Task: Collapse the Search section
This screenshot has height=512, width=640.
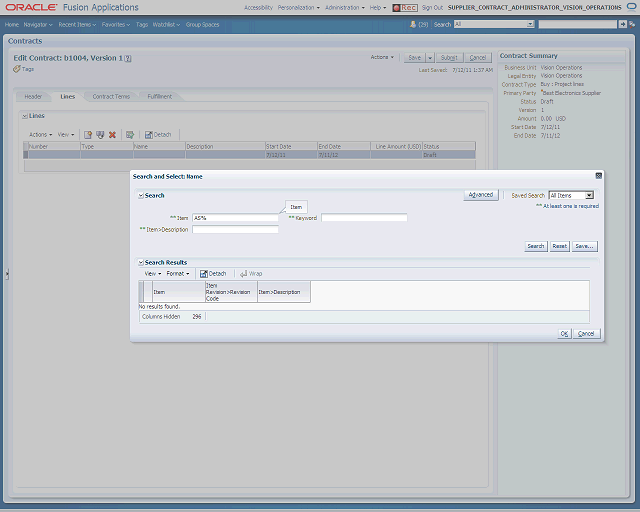Action: pos(141,196)
